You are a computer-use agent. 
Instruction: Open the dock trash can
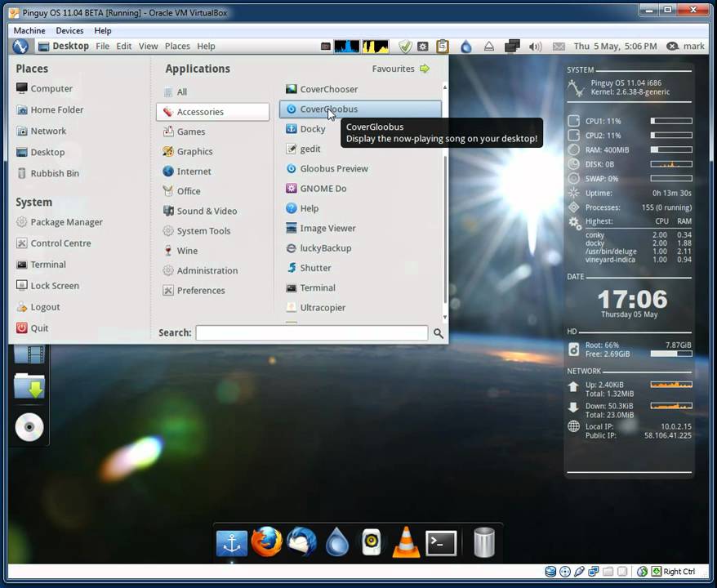pos(483,542)
